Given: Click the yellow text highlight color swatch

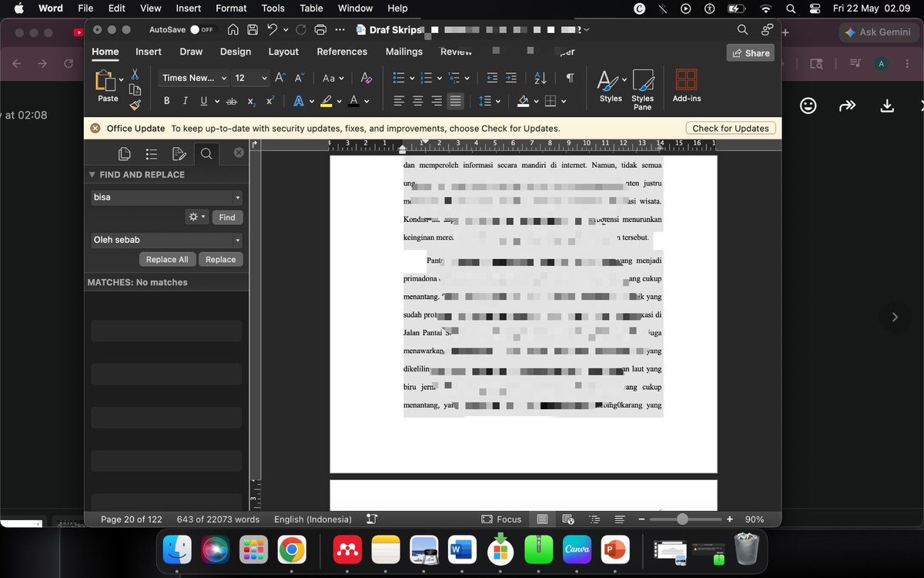Looking at the screenshot, I should [326, 101].
